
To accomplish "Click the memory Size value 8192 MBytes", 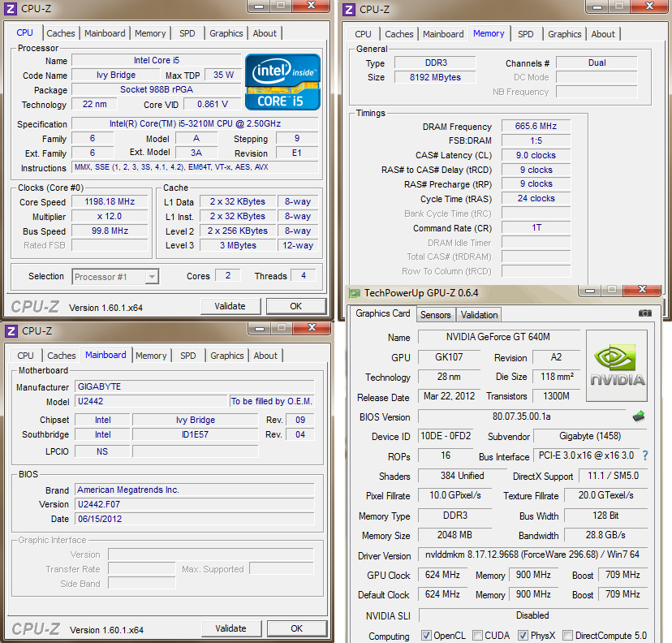I will click(435, 77).
